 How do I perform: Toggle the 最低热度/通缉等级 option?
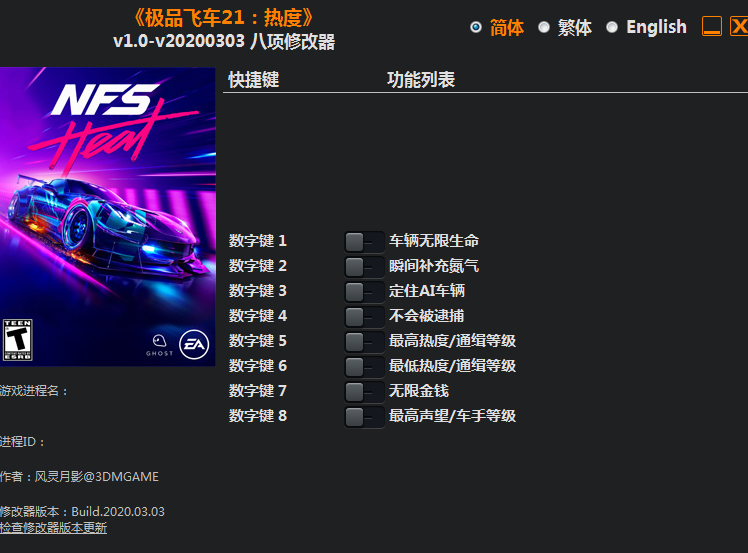pyautogui.click(x=363, y=366)
